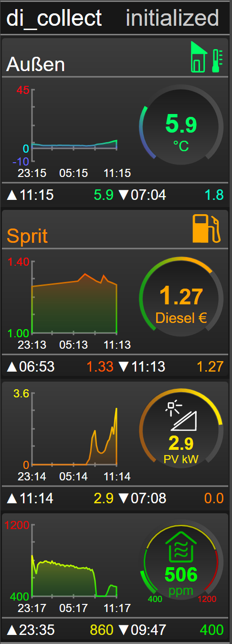
Task: Click the di_collect header label
Action: [x=54, y=18]
